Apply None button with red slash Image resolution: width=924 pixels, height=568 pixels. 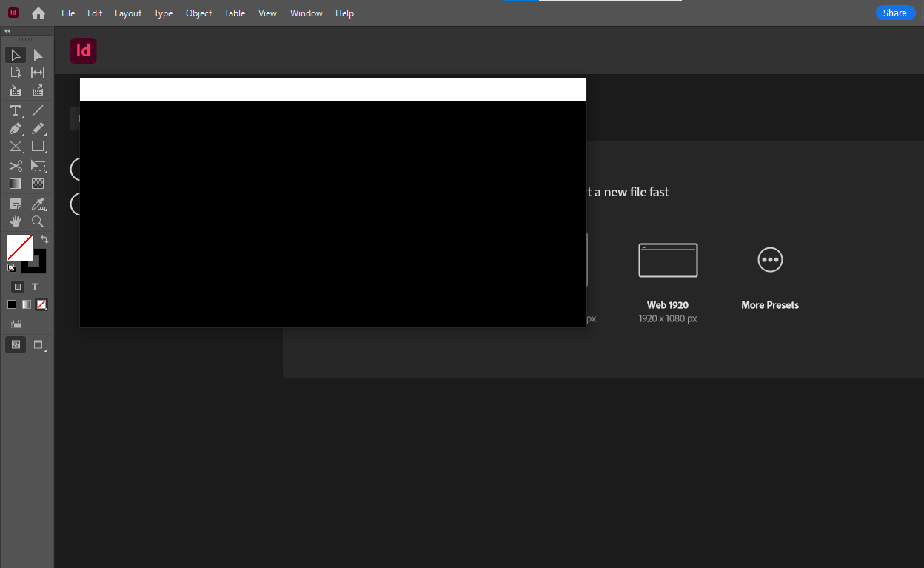click(42, 304)
